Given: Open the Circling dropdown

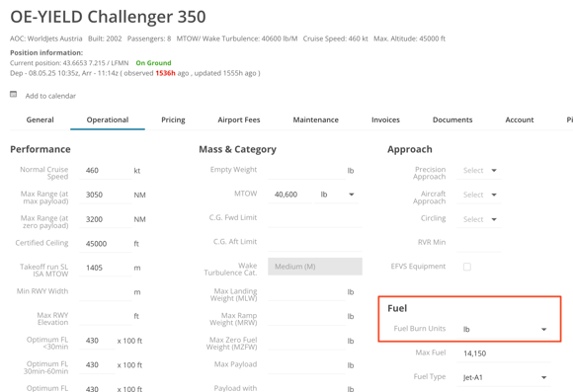Looking at the screenshot, I should (478, 219).
